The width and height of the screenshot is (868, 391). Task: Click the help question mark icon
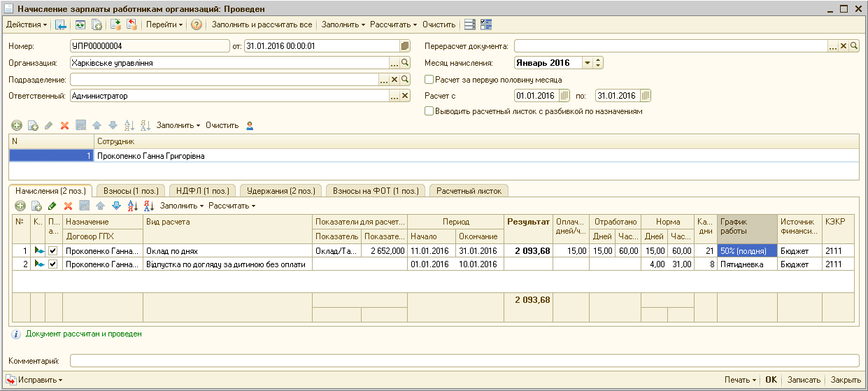coord(197,24)
